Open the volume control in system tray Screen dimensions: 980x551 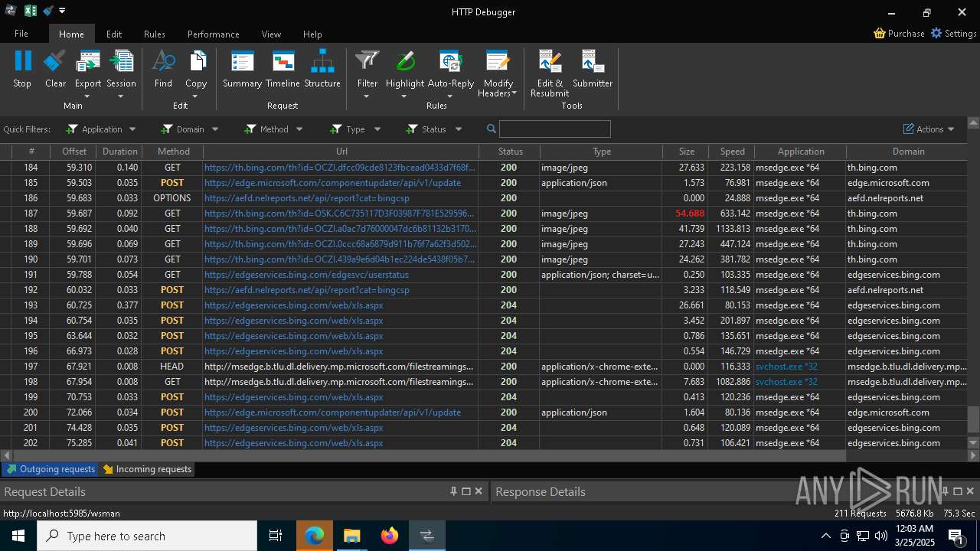coord(880,536)
